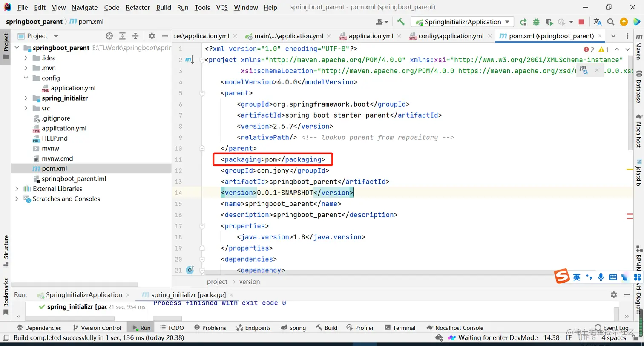Open editor tabs more options menu

click(x=627, y=36)
